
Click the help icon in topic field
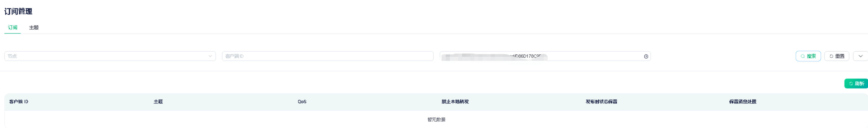pyautogui.click(x=646, y=56)
